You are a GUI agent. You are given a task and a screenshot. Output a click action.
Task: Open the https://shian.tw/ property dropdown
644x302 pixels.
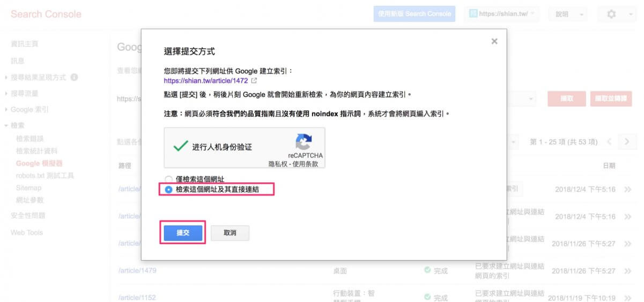[x=502, y=14]
